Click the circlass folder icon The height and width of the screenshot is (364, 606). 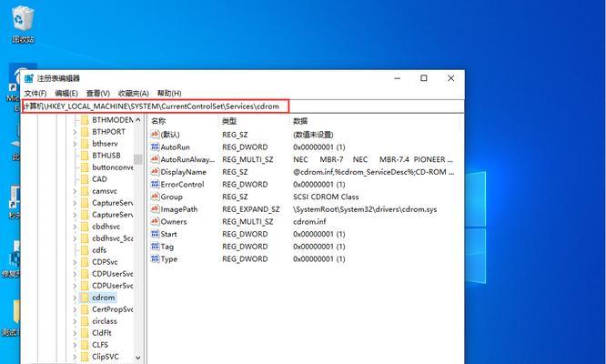(x=85, y=321)
